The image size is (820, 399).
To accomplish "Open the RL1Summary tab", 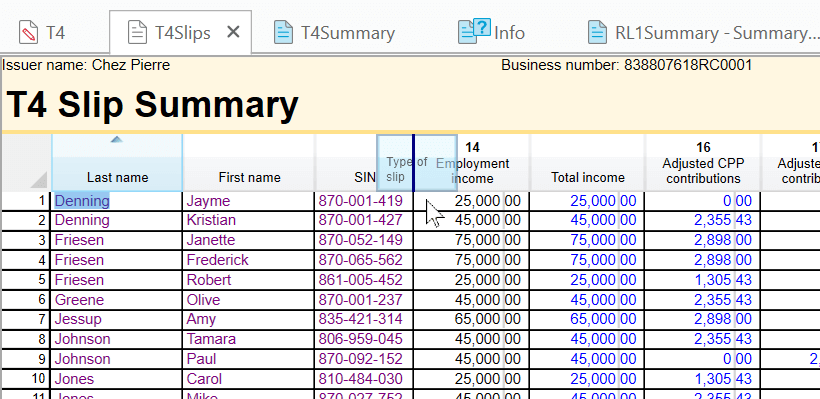I will (703, 33).
